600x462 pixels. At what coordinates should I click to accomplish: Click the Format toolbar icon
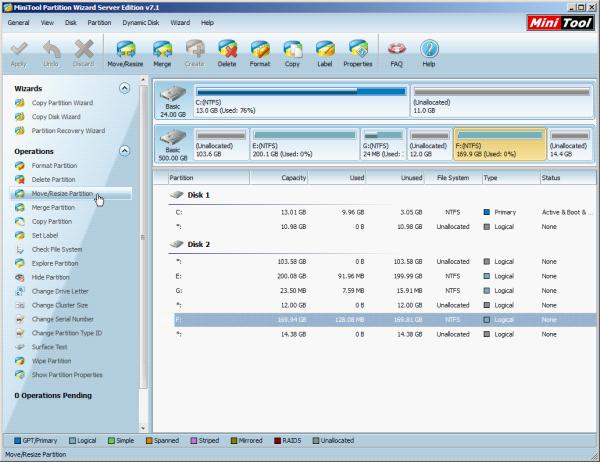[260, 53]
